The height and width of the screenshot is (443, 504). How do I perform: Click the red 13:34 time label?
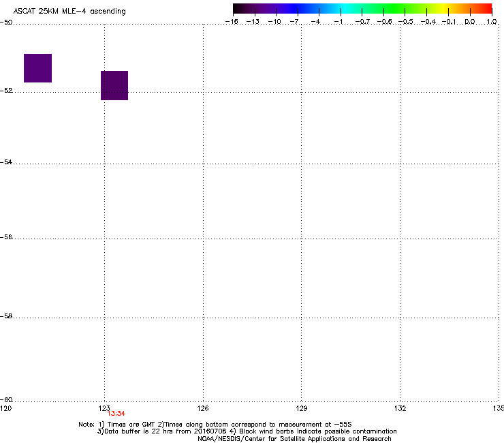pyautogui.click(x=116, y=414)
